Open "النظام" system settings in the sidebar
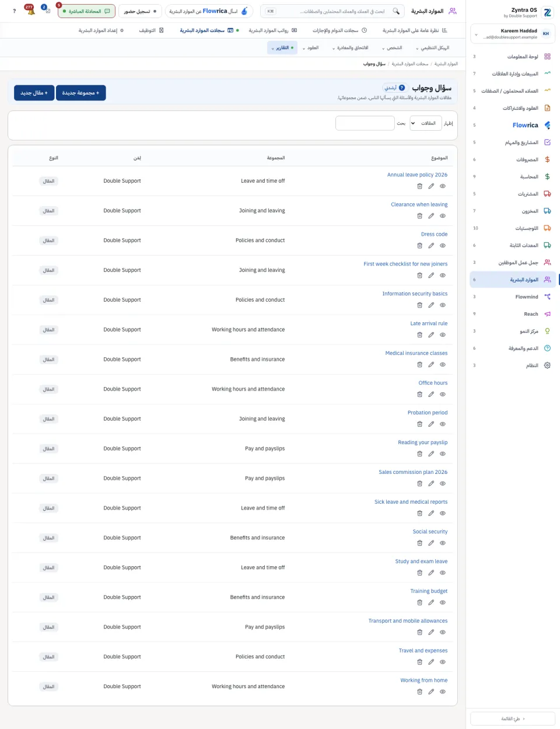 pos(513,365)
